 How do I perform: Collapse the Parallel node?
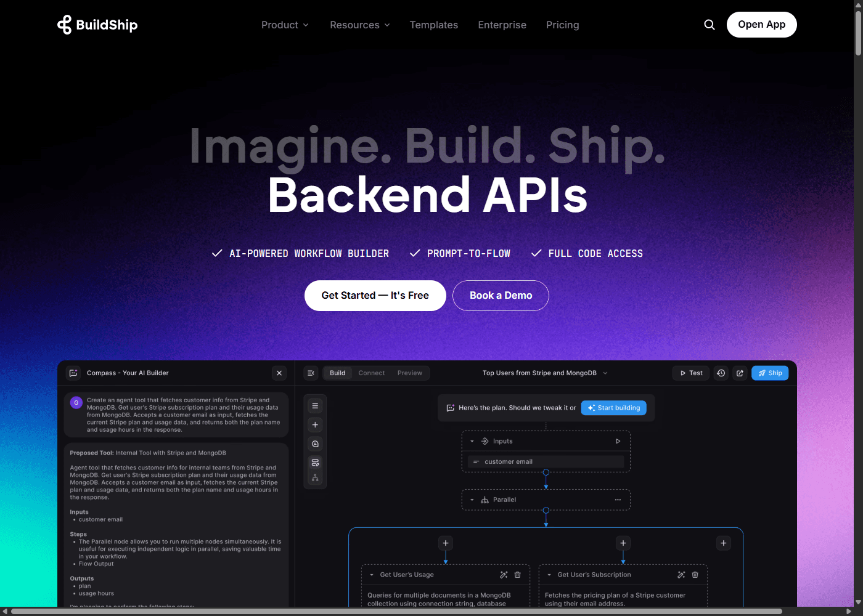[472, 500]
